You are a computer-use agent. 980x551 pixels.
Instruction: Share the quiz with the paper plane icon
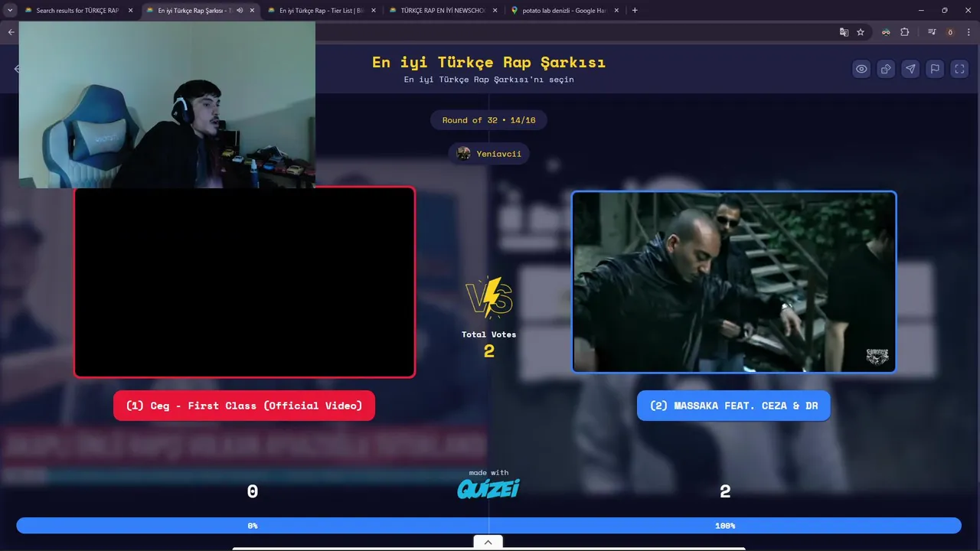coord(910,69)
